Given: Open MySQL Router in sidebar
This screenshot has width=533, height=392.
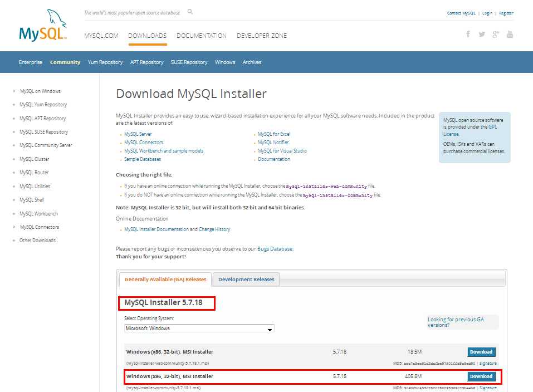Looking at the screenshot, I should [x=34, y=173].
